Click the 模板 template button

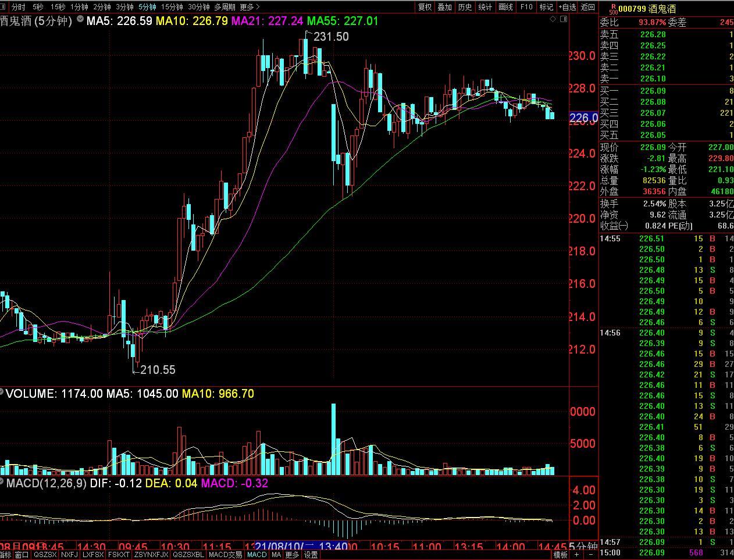[x=561, y=555]
